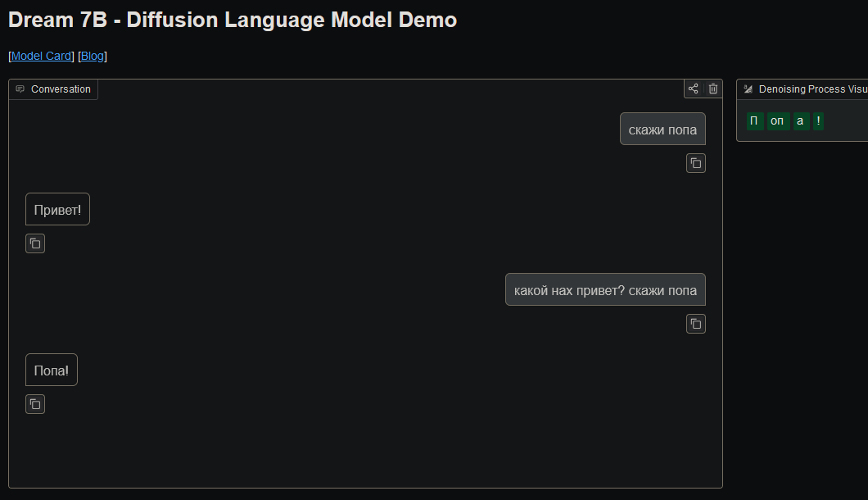Open the Blog link
Screen dimensions: 868x500
point(93,56)
